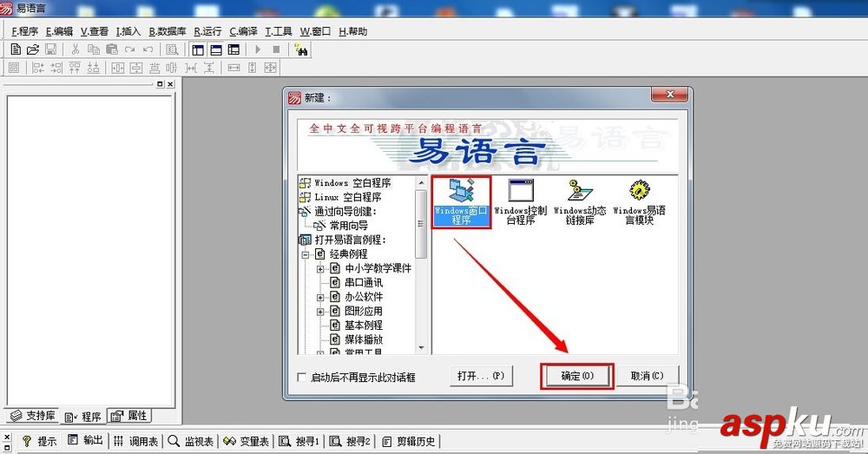Click the tree list scroll up arrow
Viewport: 868px width, 454px height.
pos(421,182)
